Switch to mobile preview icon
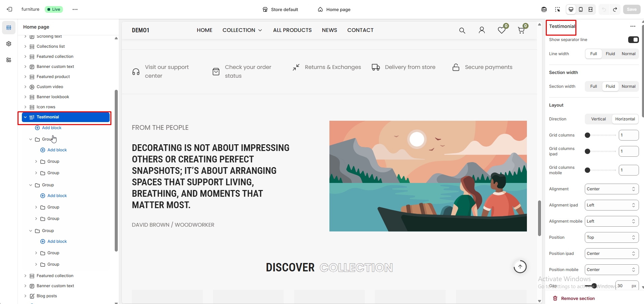 pos(581,9)
